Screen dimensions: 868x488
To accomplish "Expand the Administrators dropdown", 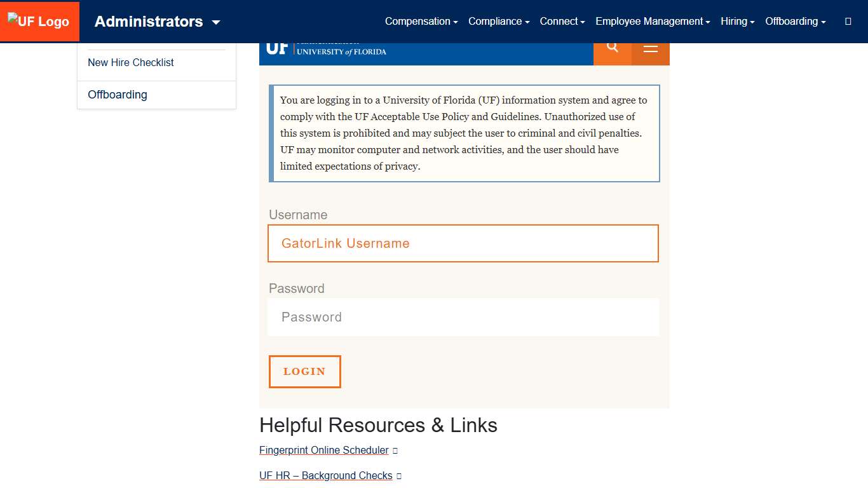I will click(x=157, y=22).
